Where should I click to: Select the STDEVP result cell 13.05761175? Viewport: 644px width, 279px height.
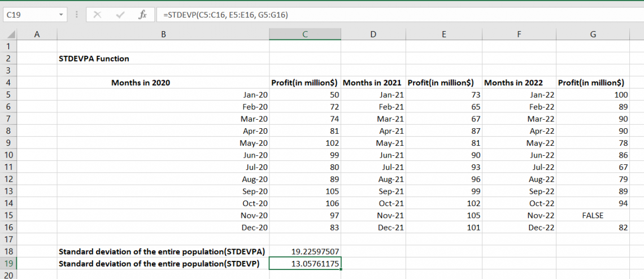tap(305, 264)
